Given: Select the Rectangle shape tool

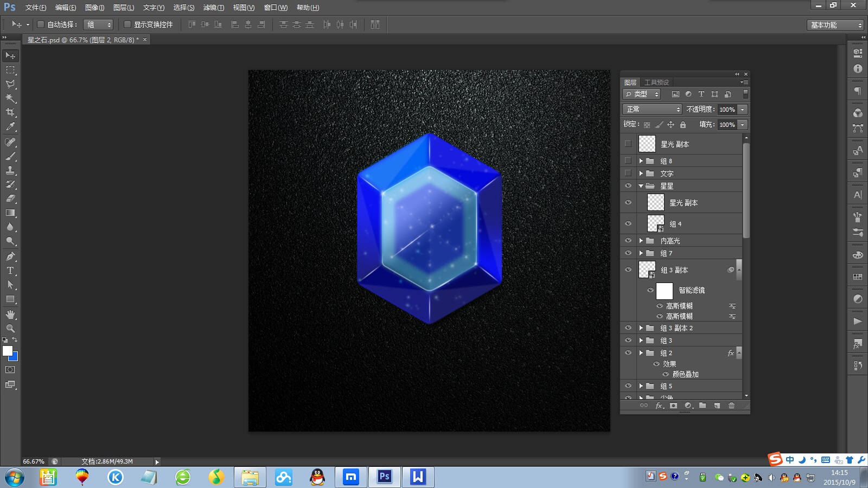Looking at the screenshot, I should click(10, 299).
